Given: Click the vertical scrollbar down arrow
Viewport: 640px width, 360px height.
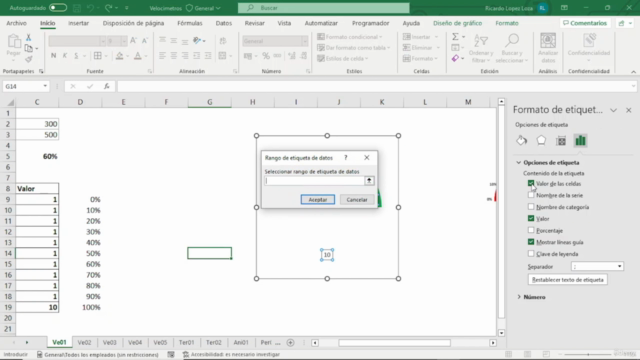Looking at the screenshot, I should point(501,333).
